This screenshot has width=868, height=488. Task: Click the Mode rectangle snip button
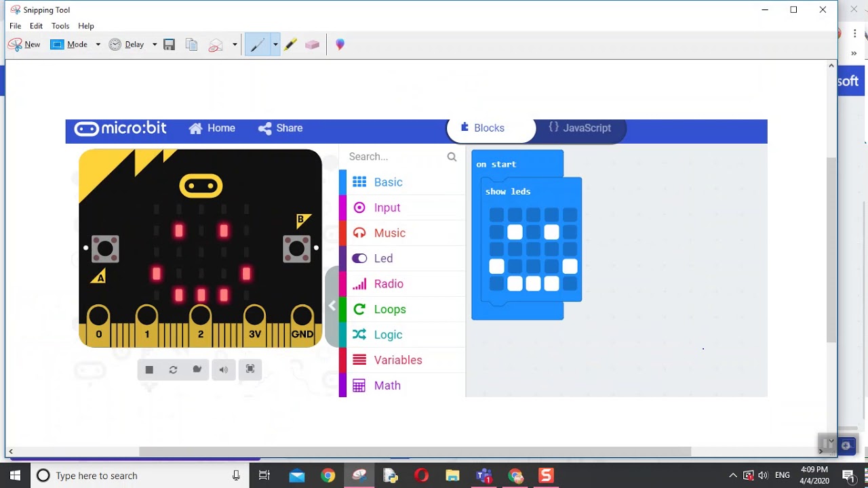(x=69, y=45)
